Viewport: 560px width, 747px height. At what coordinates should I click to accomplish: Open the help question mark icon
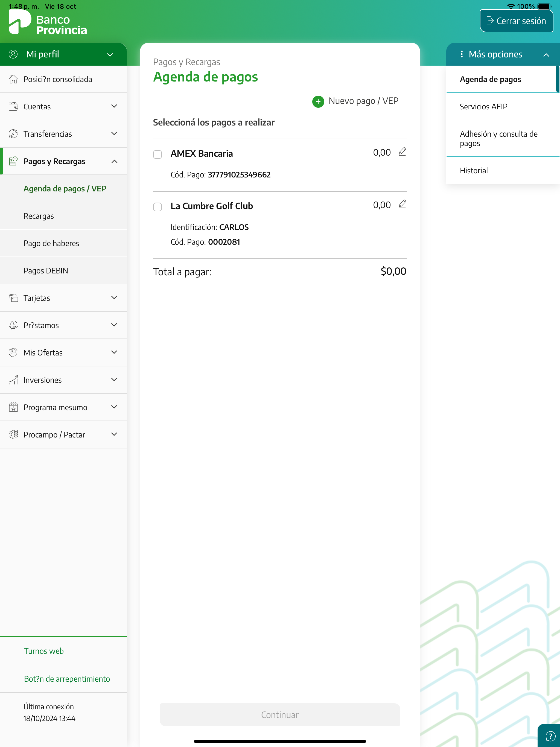(550, 736)
